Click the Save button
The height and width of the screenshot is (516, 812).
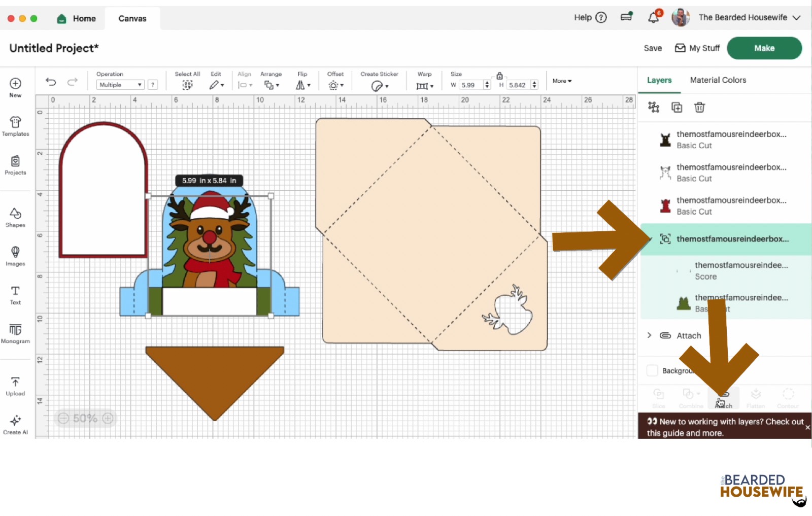click(653, 48)
